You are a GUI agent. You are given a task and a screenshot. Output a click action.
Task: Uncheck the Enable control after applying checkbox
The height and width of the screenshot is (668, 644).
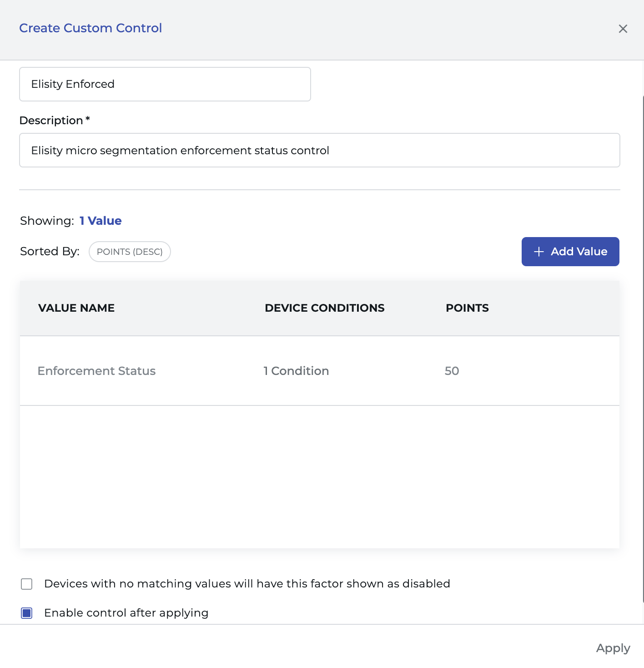[x=27, y=613]
